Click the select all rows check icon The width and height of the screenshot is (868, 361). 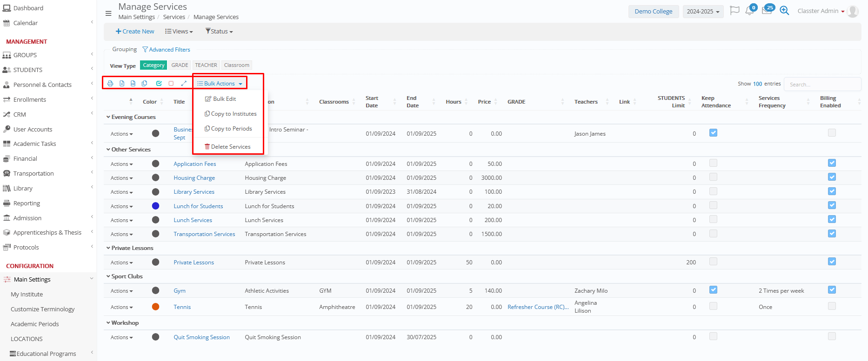(x=159, y=84)
